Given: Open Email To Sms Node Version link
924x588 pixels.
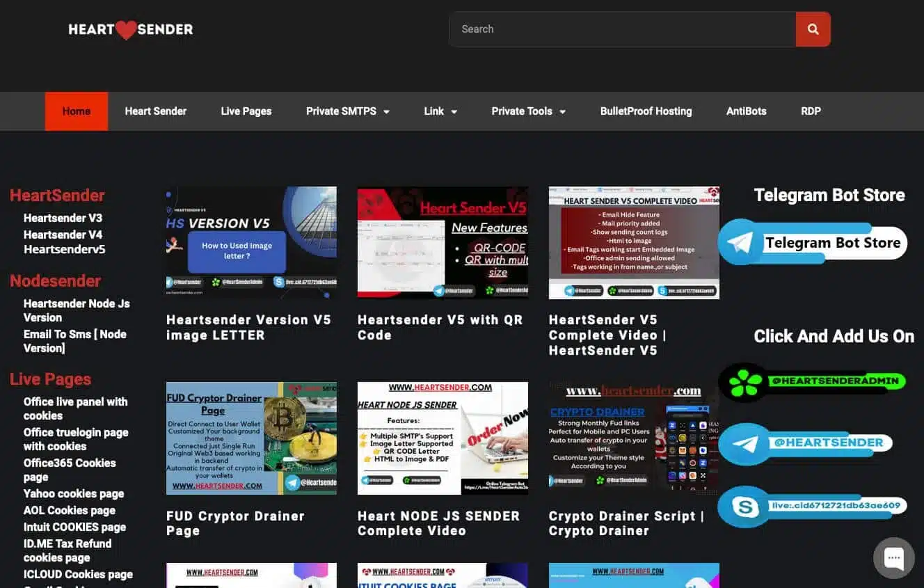Looking at the screenshot, I should pyautogui.click(x=75, y=341).
